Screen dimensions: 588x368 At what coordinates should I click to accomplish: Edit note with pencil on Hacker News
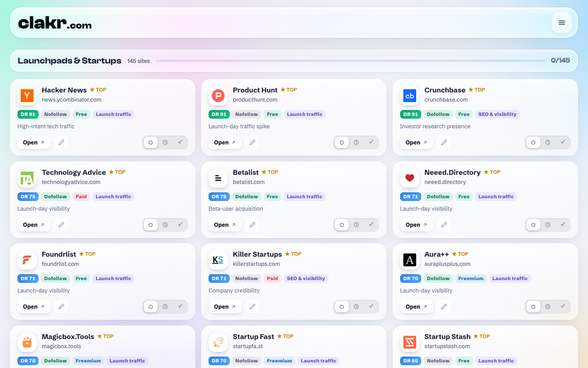pyautogui.click(x=61, y=143)
